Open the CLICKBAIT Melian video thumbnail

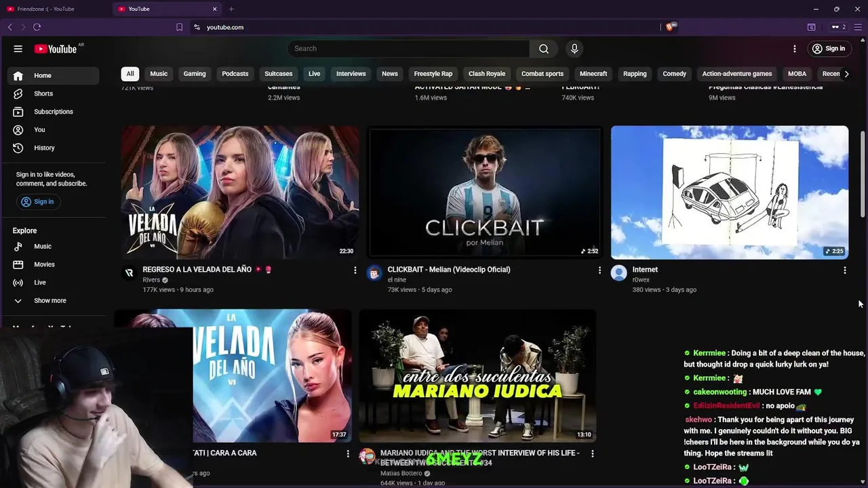[485, 192]
